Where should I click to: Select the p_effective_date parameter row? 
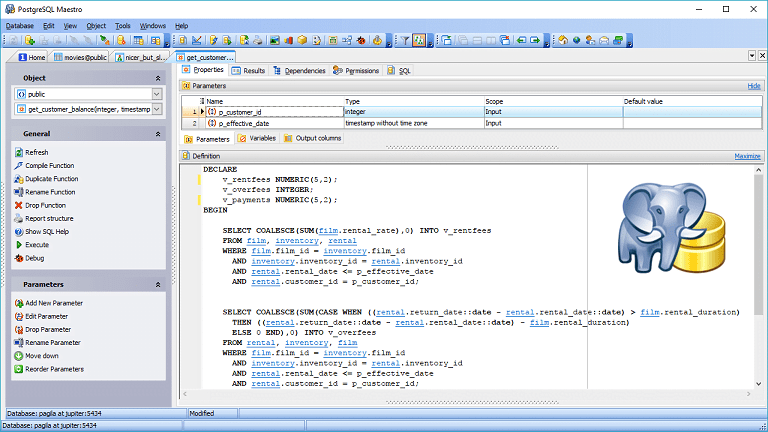click(x=472, y=123)
